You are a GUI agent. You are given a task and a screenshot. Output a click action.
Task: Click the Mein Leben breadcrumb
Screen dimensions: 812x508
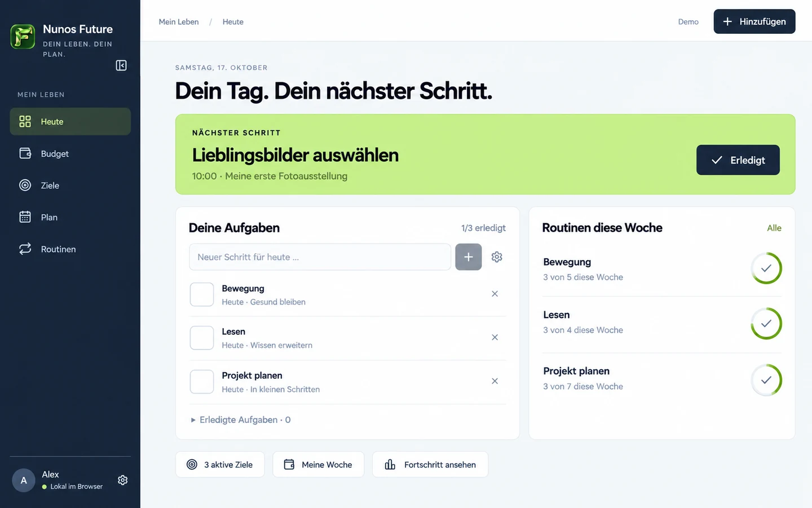[179, 22]
